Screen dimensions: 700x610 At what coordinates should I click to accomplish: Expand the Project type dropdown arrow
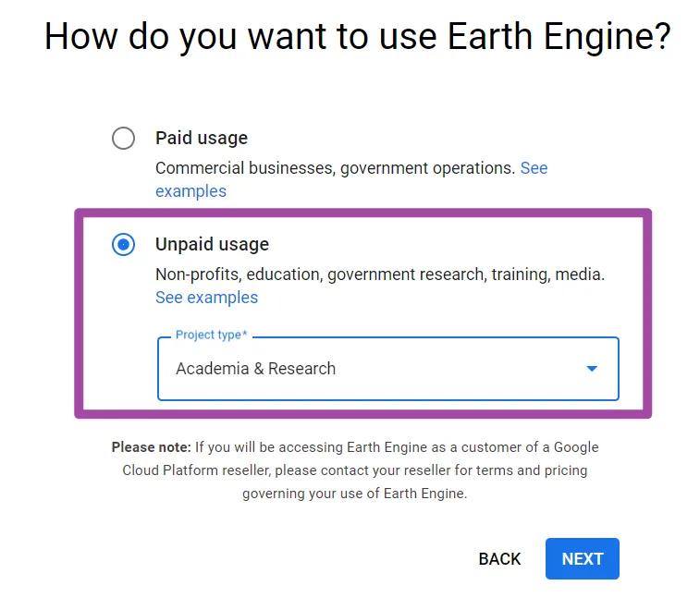pos(592,369)
